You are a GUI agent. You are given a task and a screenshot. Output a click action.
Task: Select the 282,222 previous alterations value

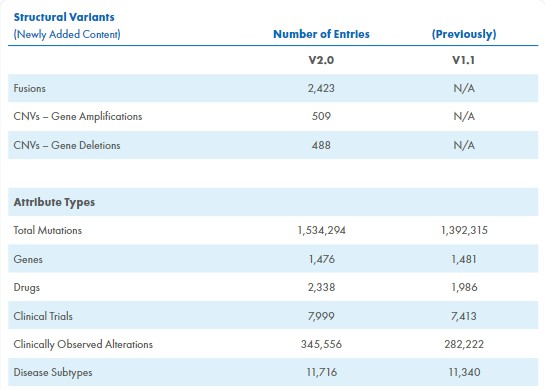pos(464,344)
